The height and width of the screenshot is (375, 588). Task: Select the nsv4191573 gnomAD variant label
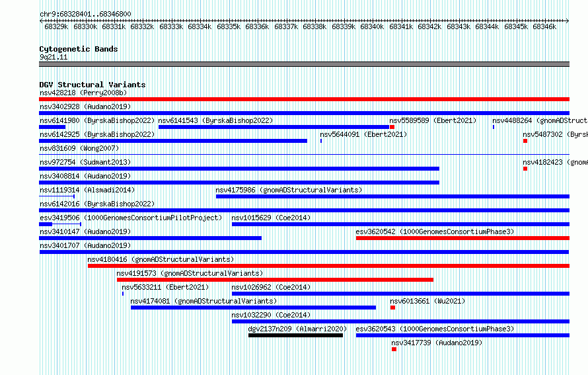coord(190,273)
